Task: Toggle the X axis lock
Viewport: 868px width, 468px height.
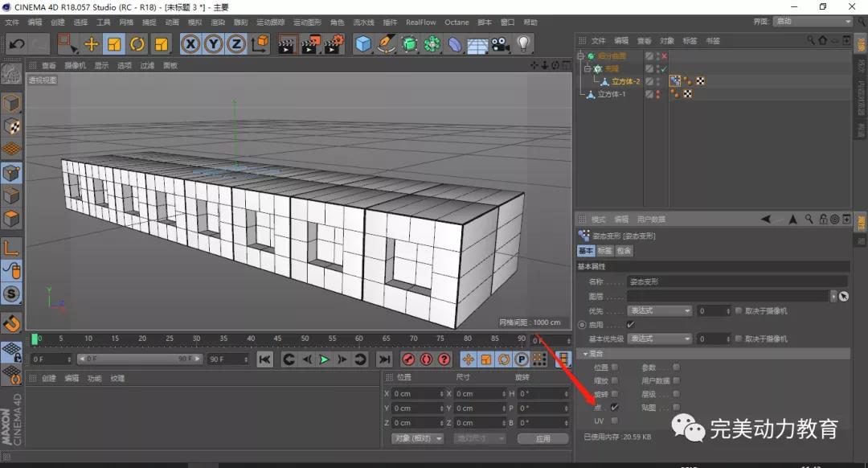Action: click(190, 44)
